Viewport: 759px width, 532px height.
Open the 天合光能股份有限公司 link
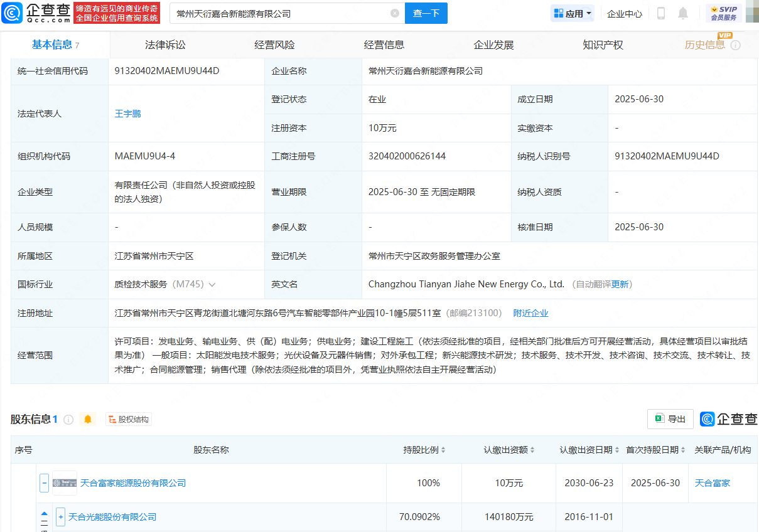[112, 517]
